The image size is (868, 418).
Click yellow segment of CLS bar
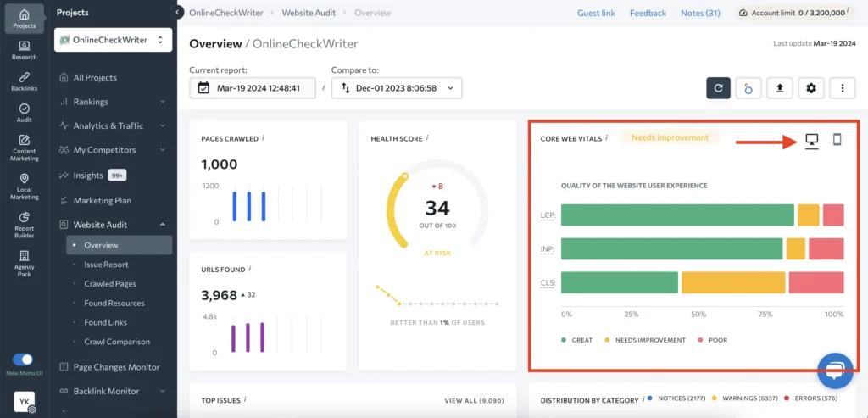tap(733, 282)
